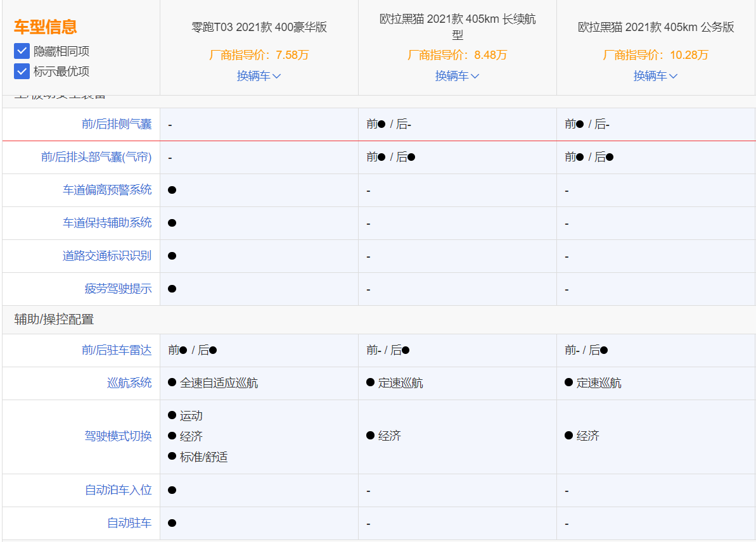Toggle the 标示最优项 checkbox
This screenshot has height=542, width=756.
click(x=22, y=72)
